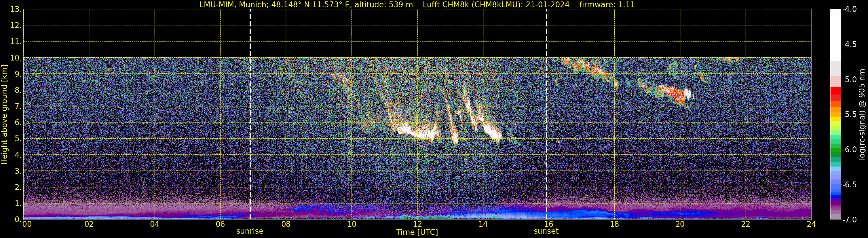Click the 'Height above ground [km]' axis title

(4, 115)
